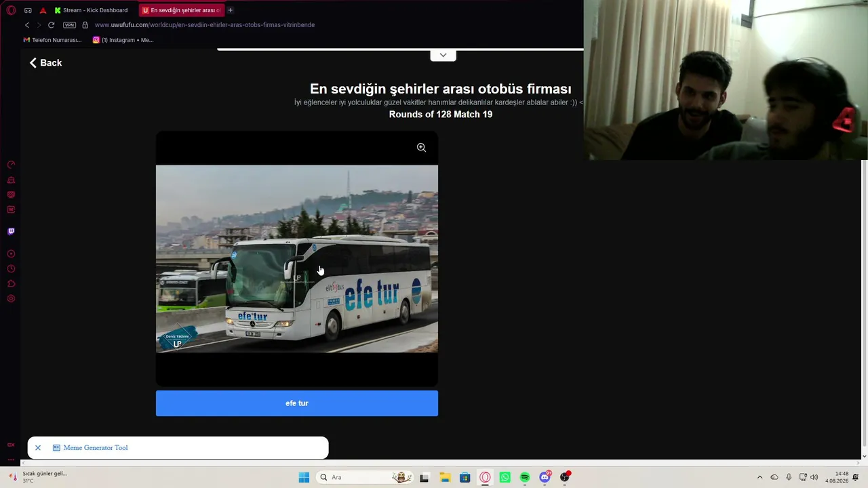The image size is (868, 488).
Task: Open the chat panel icon in sidebar
Action: 11,195
